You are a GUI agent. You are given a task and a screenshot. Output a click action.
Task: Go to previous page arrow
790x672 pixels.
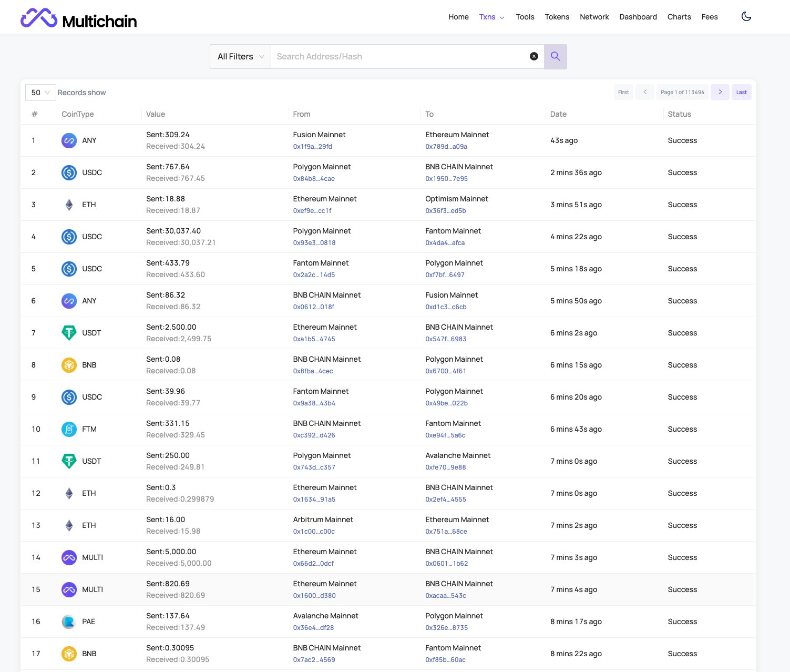tap(645, 92)
